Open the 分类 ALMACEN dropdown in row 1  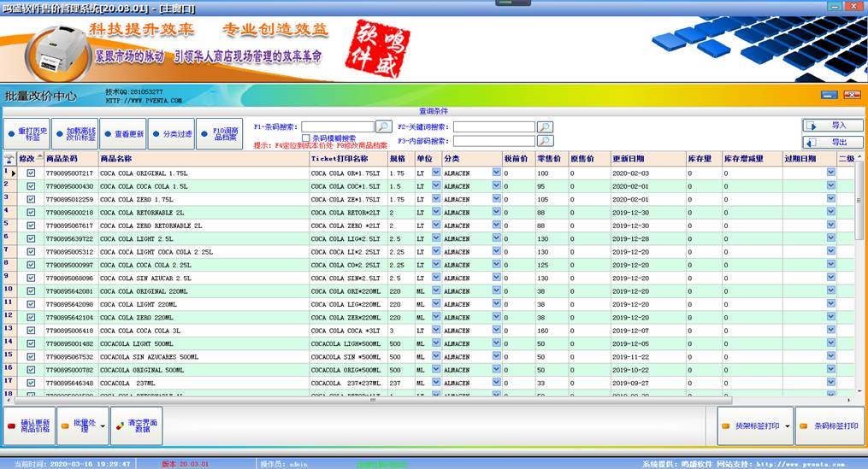pos(496,173)
